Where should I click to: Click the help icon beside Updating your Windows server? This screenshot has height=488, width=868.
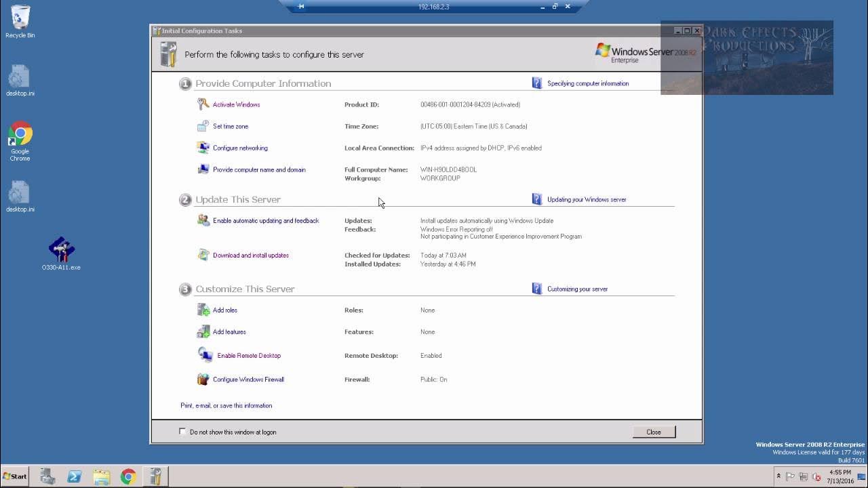coord(537,199)
